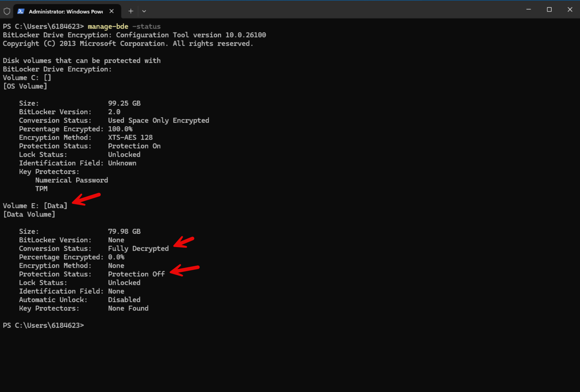Click the XTS-AES 128 encryption method text
The height and width of the screenshot is (392, 580).
[130, 137]
